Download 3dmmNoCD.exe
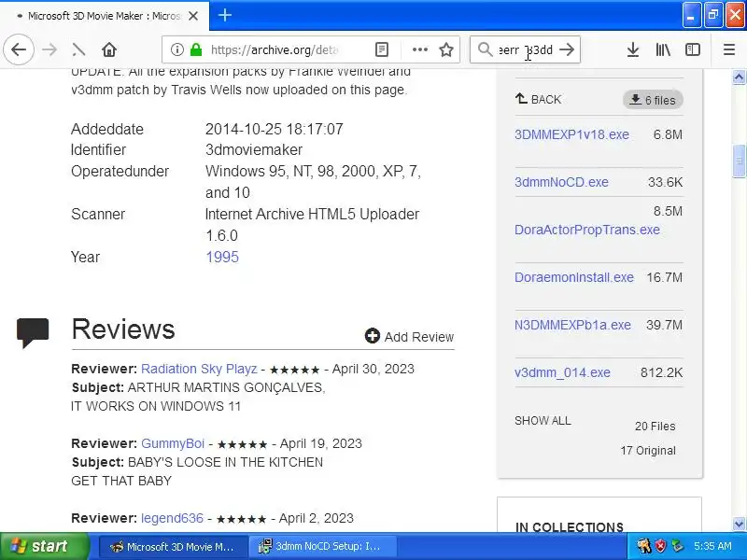This screenshot has width=747, height=560. [x=561, y=182]
